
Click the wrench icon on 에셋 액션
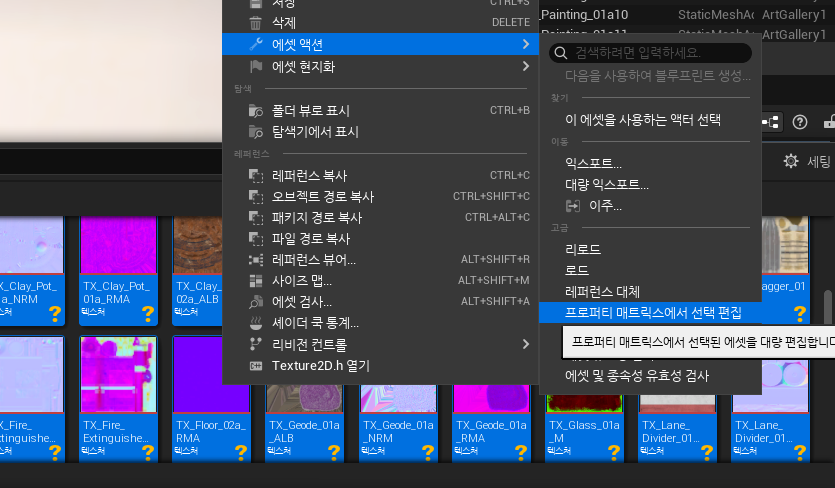(256, 44)
